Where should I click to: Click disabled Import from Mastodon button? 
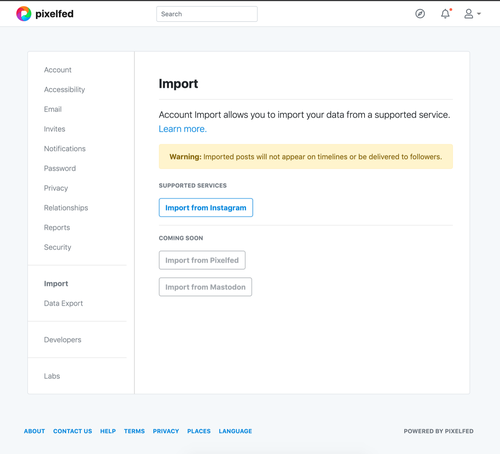[x=205, y=287]
